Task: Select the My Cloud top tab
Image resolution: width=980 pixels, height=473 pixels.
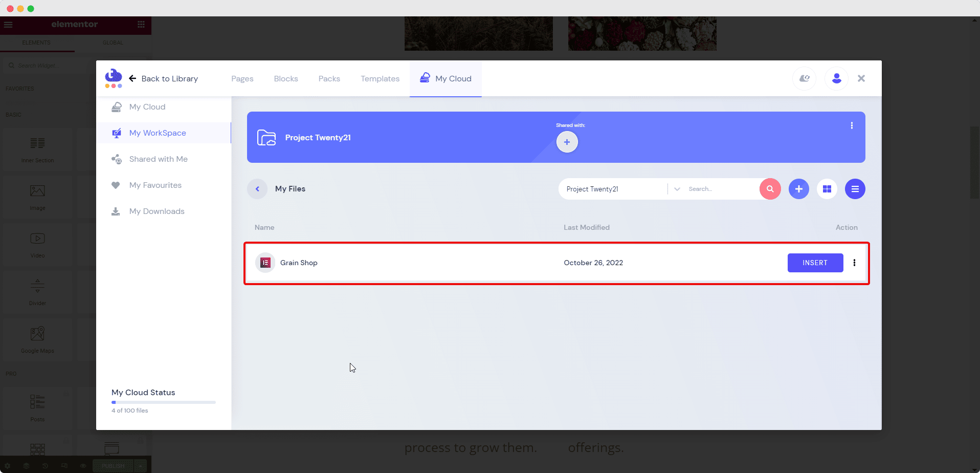Action: tap(446, 78)
